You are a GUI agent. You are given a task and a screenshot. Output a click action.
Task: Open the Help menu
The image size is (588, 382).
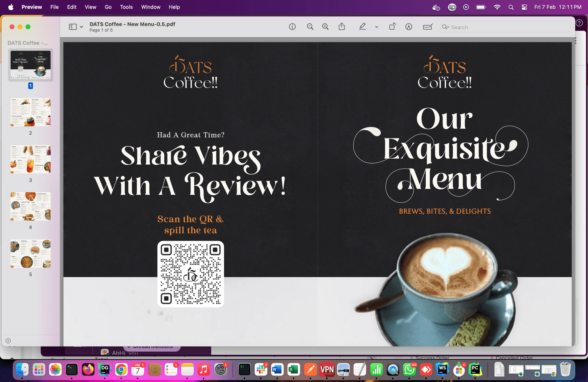[174, 7]
